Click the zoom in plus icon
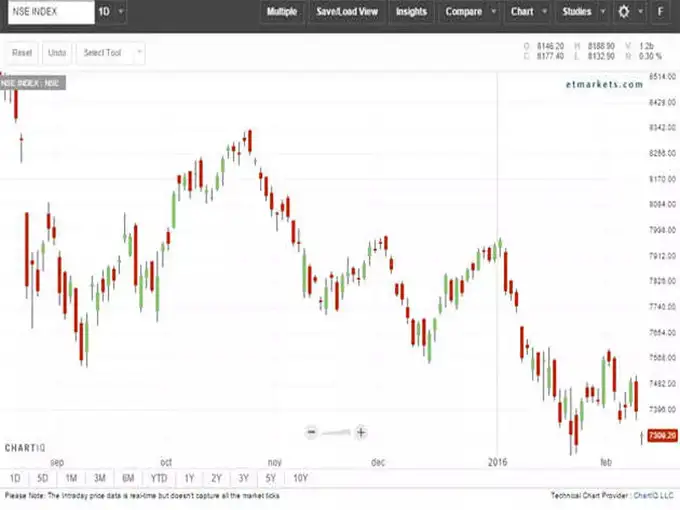The height and width of the screenshot is (510, 680). (360, 432)
